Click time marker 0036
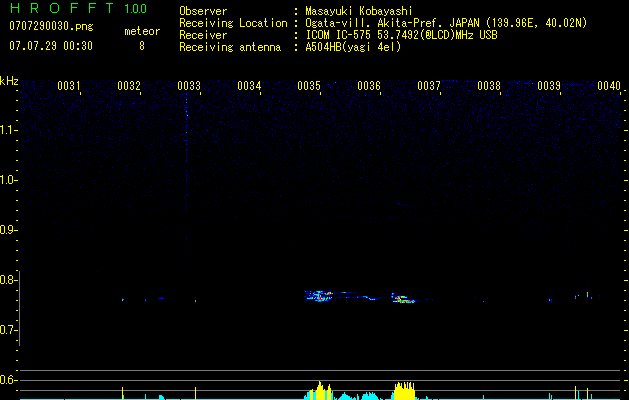Image resolution: width=629 pixels, height=400 pixels. (x=369, y=86)
